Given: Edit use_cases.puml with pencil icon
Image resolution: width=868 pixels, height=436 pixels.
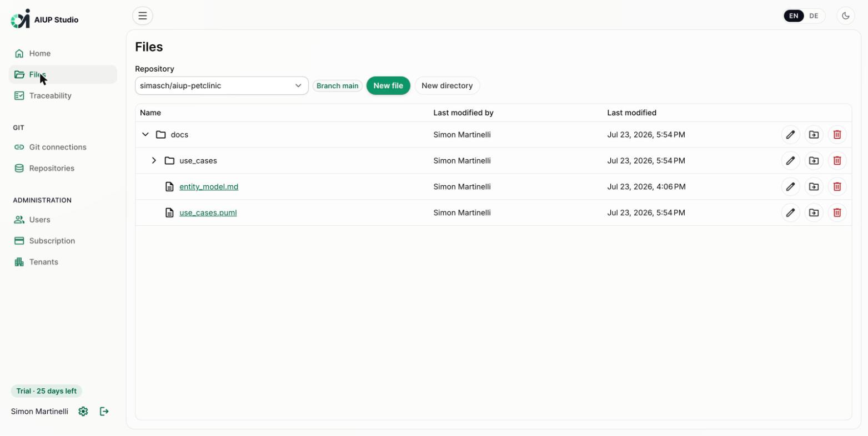Looking at the screenshot, I should tap(790, 213).
